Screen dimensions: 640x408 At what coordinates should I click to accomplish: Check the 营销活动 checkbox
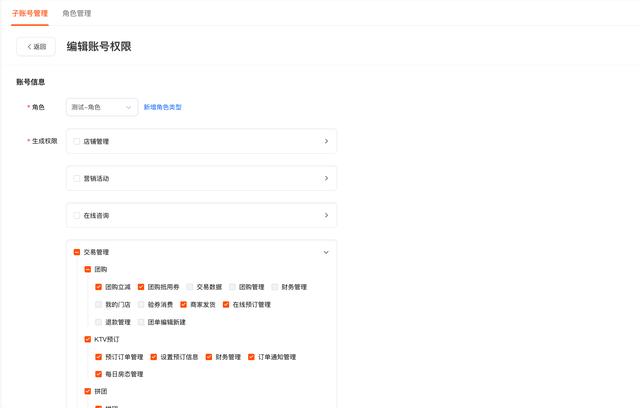76,178
